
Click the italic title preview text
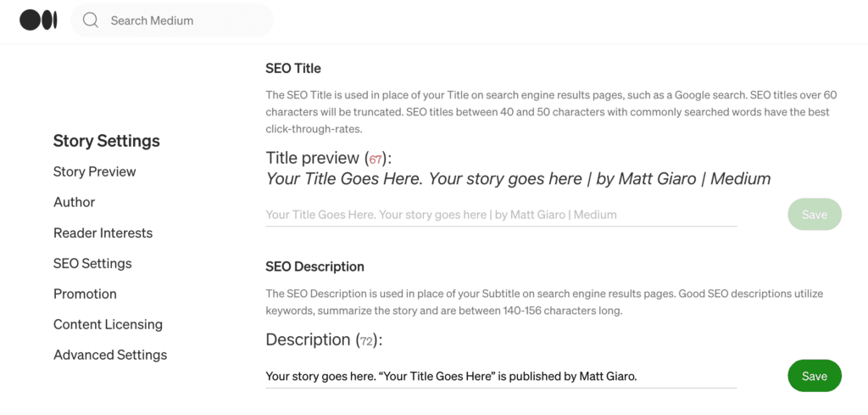518,179
